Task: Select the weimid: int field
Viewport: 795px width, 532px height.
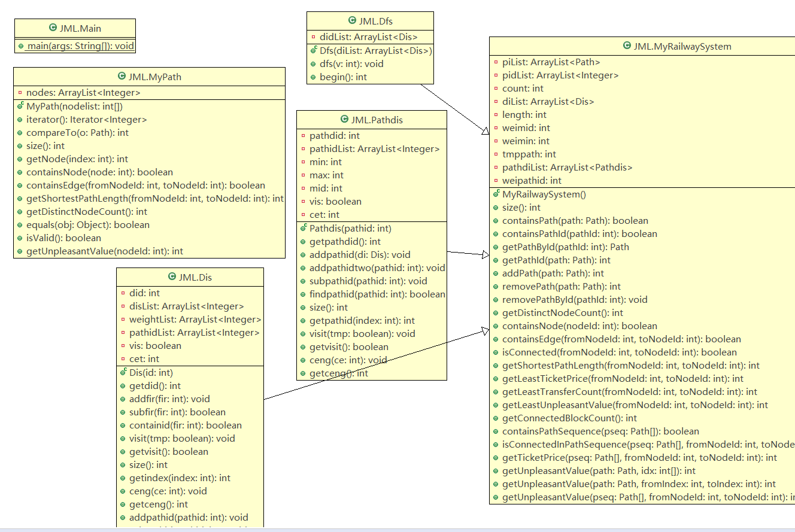Action: [526, 127]
